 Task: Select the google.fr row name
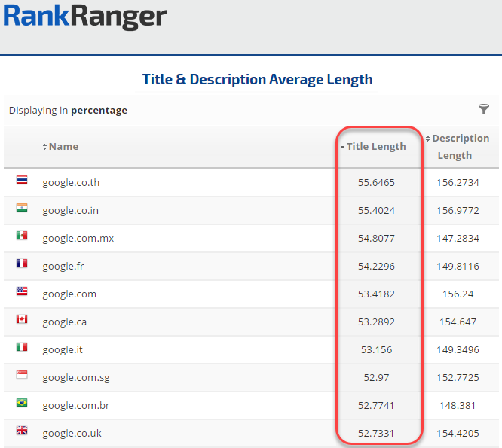(63, 266)
